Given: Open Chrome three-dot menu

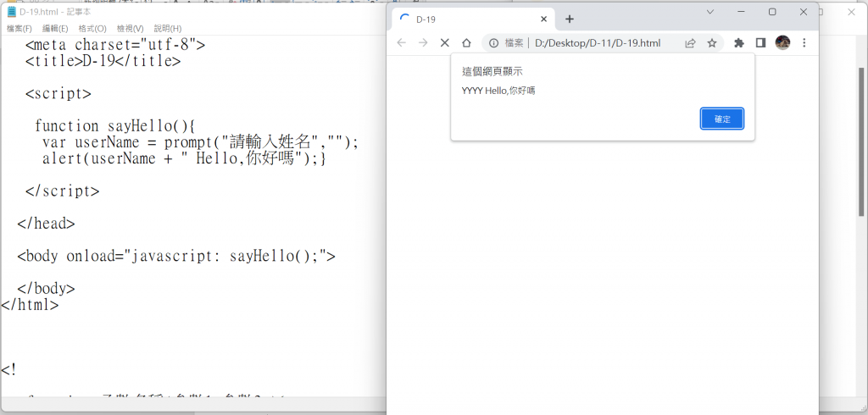Looking at the screenshot, I should 804,42.
